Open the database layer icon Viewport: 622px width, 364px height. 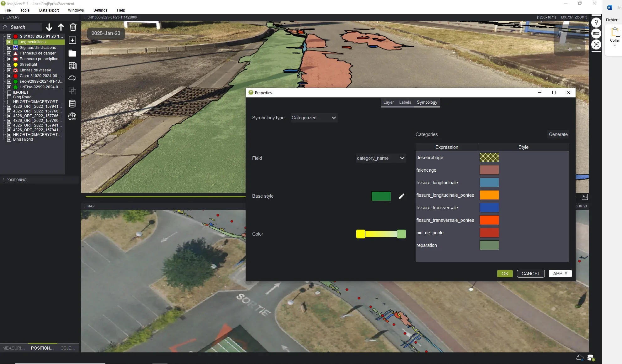72,104
